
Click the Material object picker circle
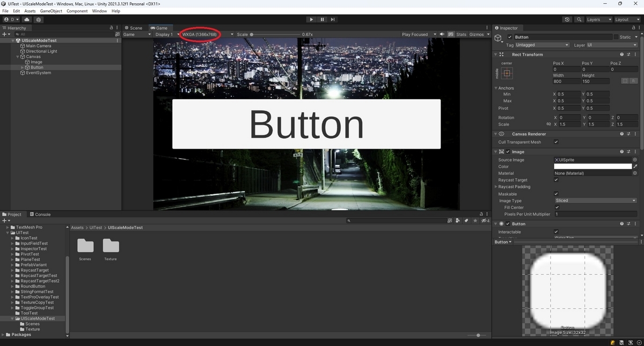pyautogui.click(x=635, y=173)
